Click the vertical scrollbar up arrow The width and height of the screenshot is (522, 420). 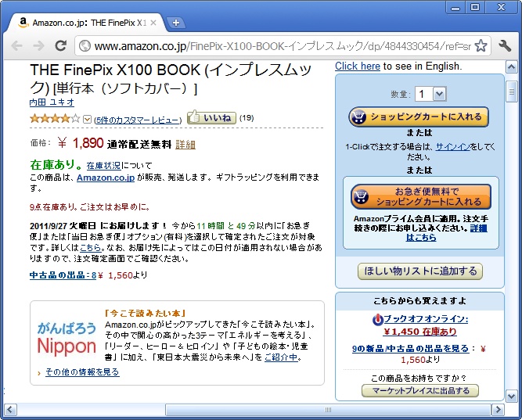coord(511,67)
